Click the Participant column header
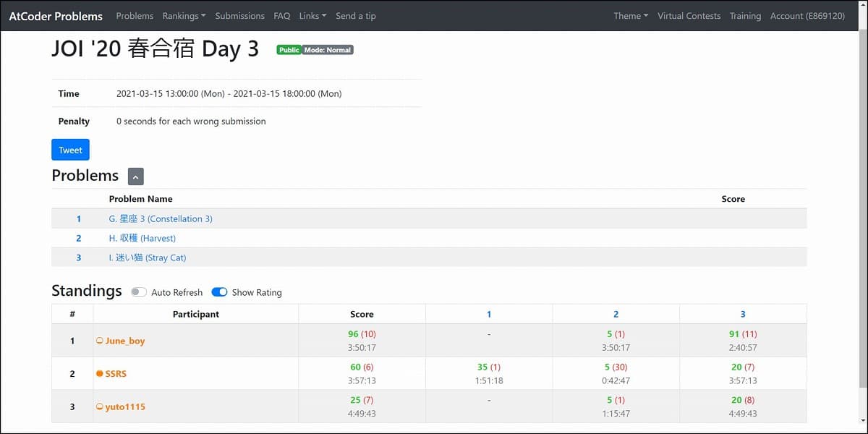This screenshot has height=434, width=868. (195, 314)
